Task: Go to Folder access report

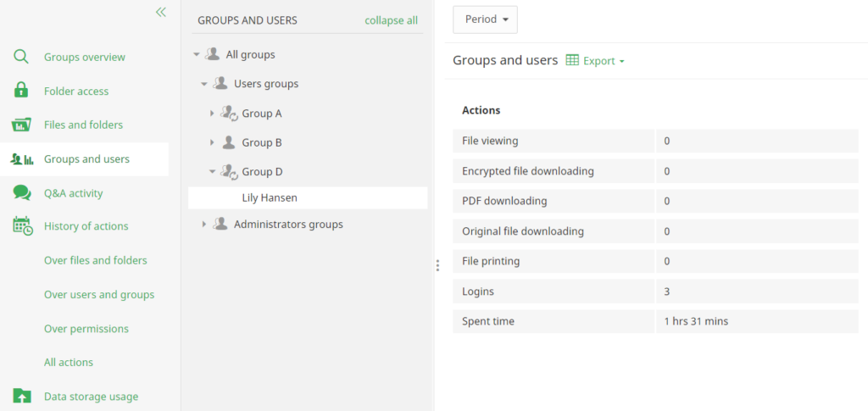Action: (76, 92)
